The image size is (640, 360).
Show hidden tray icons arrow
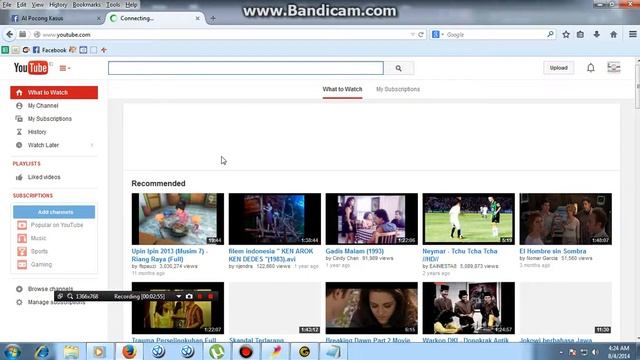point(561,352)
